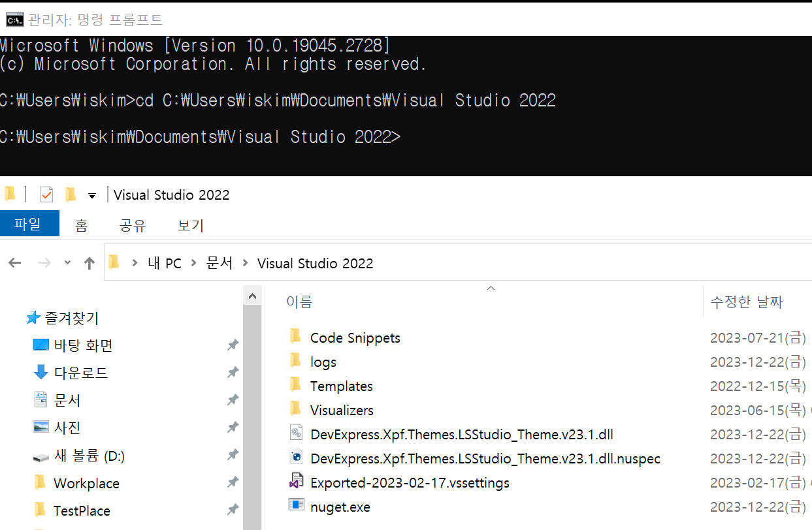Unpin 바탕 화면 using its pin icon
Viewport: 812px width, 530px height.
(233, 345)
